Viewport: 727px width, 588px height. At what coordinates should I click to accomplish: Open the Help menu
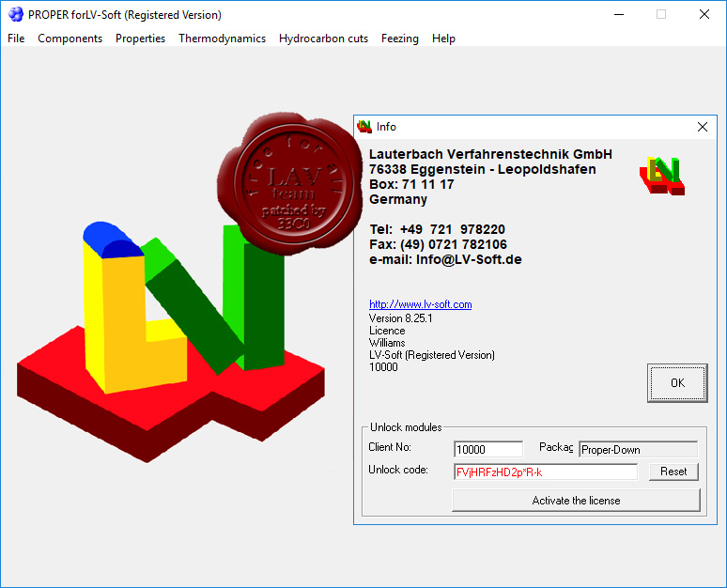point(443,39)
